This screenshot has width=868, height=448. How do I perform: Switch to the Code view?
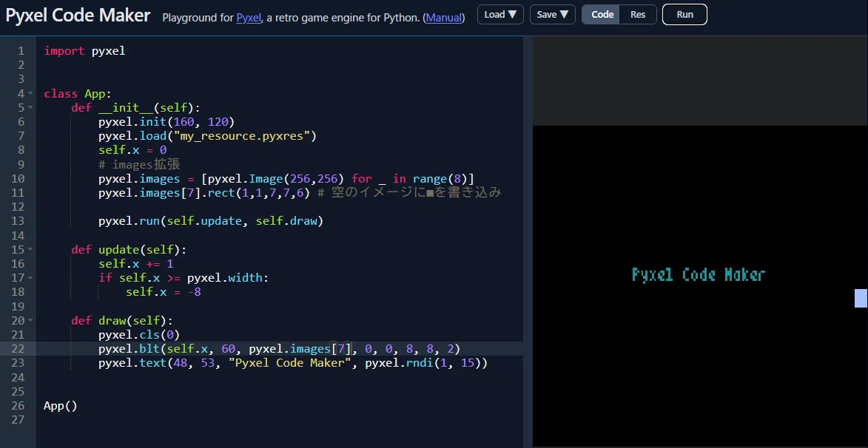click(602, 14)
